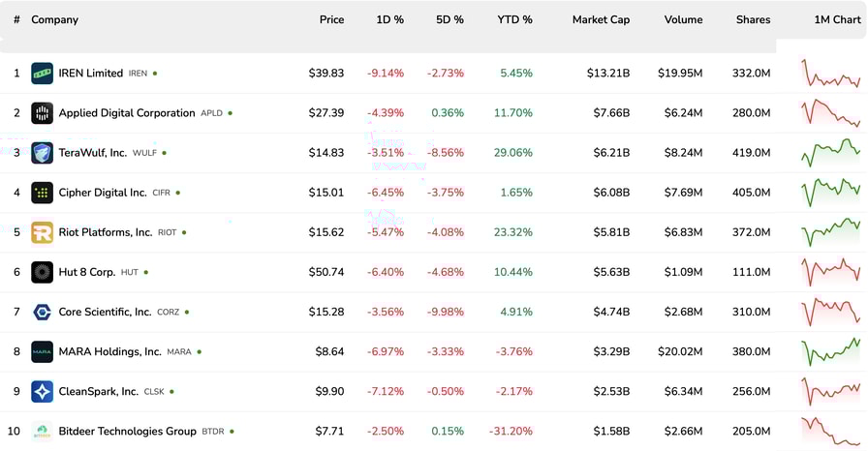This screenshot has height=451, width=868.
Task: Click the Bitdeer Technologies Group logo
Action: (42, 431)
